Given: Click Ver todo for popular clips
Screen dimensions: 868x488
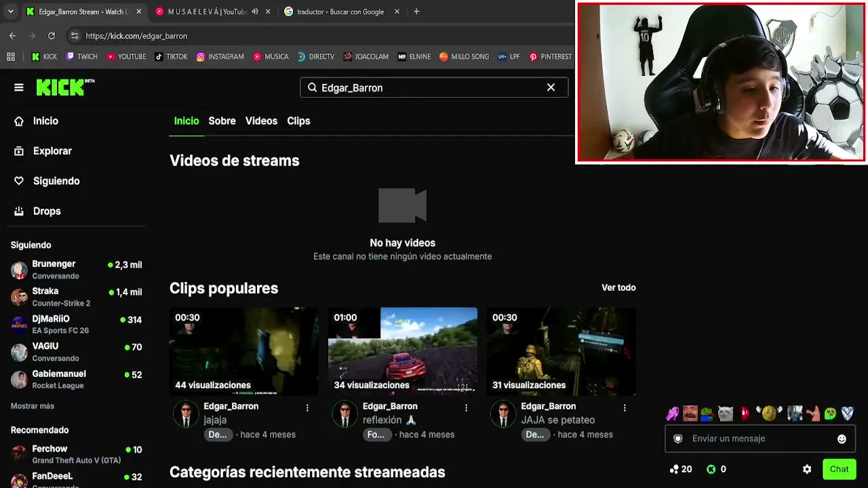Looking at the screenshot, I should 618,287.
